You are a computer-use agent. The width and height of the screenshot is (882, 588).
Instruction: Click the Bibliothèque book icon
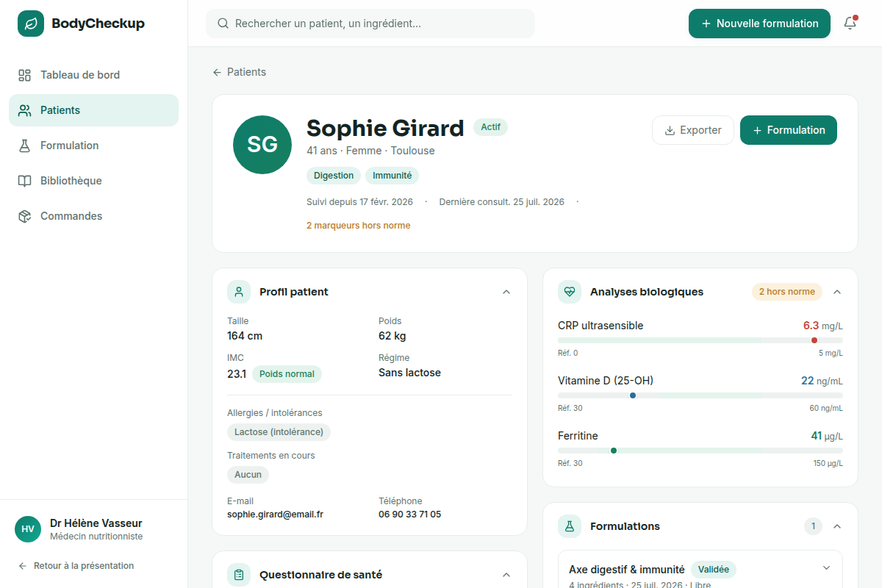25,181
